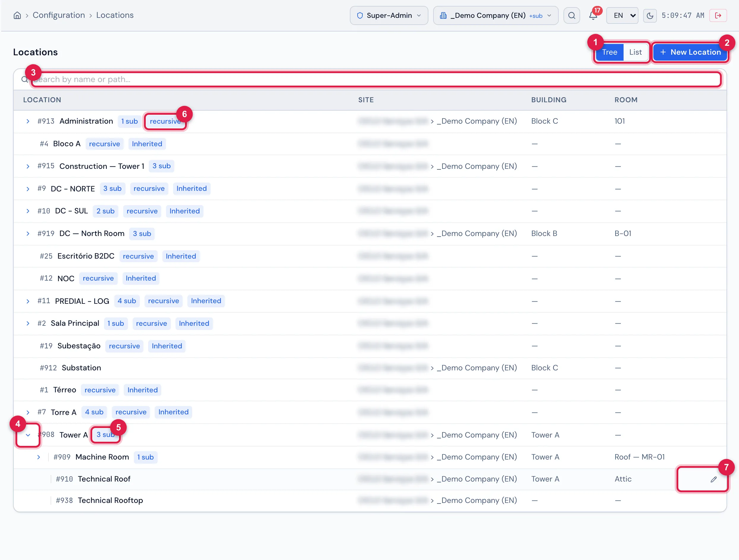The height and width of the screenshot is (560, 739).
Task: Select the Technical Rooftop location
Action: click(x=110, y=500)
